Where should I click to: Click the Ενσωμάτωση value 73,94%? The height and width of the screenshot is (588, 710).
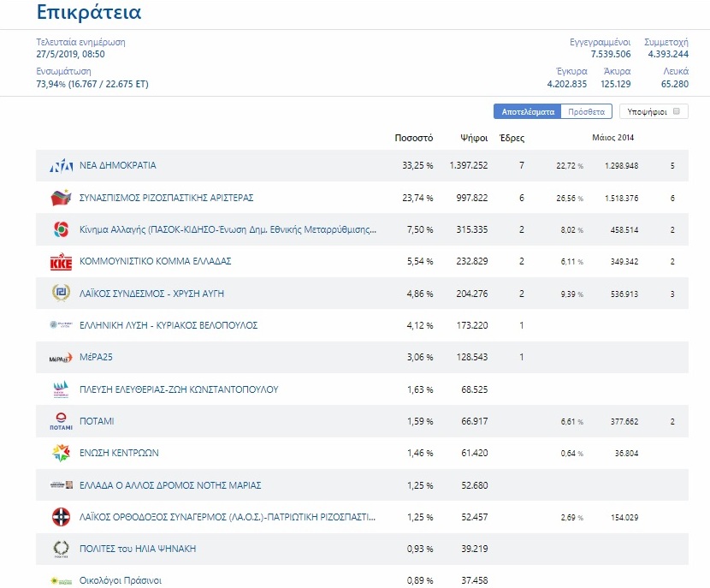[x=50, y=84]
